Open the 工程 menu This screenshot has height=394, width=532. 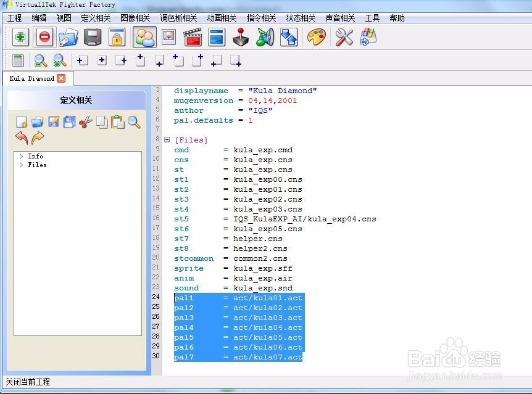pyautogui.click(x=14, y=18)
